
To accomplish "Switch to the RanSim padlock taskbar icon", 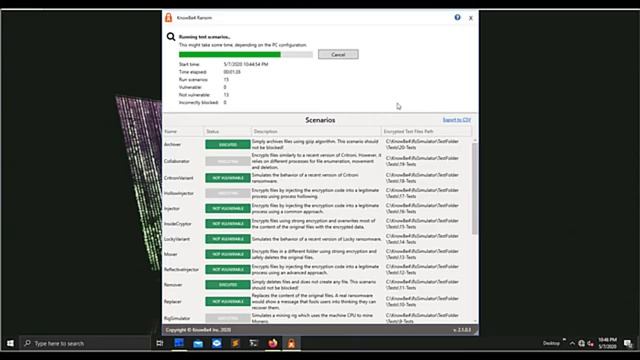I will (291, 343).
